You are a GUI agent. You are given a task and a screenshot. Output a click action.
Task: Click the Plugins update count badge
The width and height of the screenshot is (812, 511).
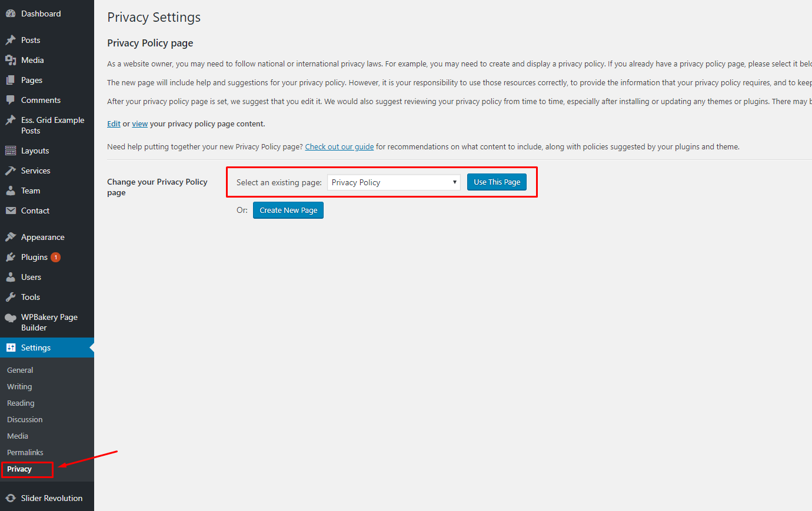click(56, 257)
